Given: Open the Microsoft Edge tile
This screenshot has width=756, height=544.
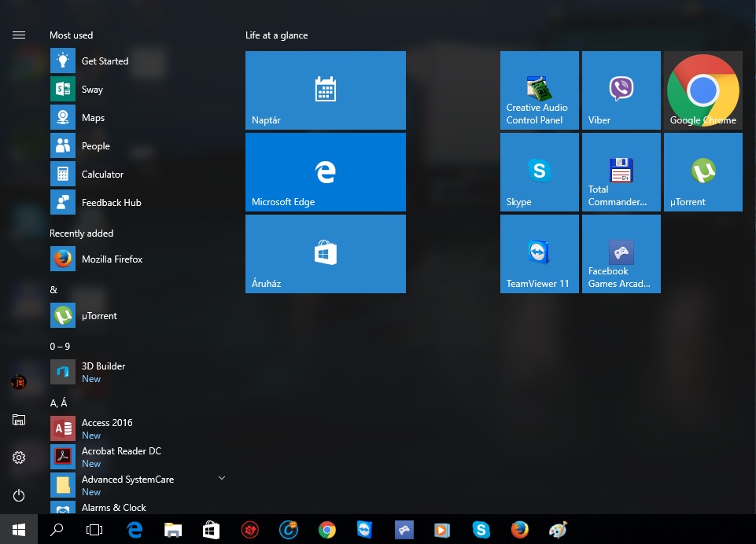Looking at the screenshot, I should pyautogui.click(x=326, y=172).
